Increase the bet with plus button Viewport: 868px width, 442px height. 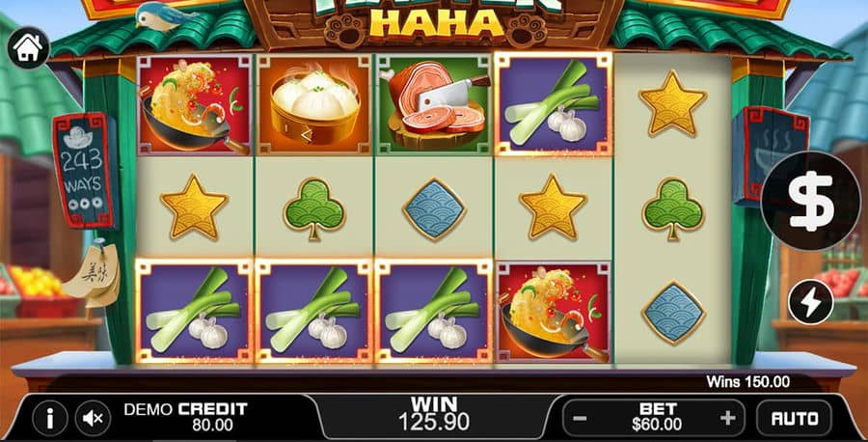click(727, 418)
